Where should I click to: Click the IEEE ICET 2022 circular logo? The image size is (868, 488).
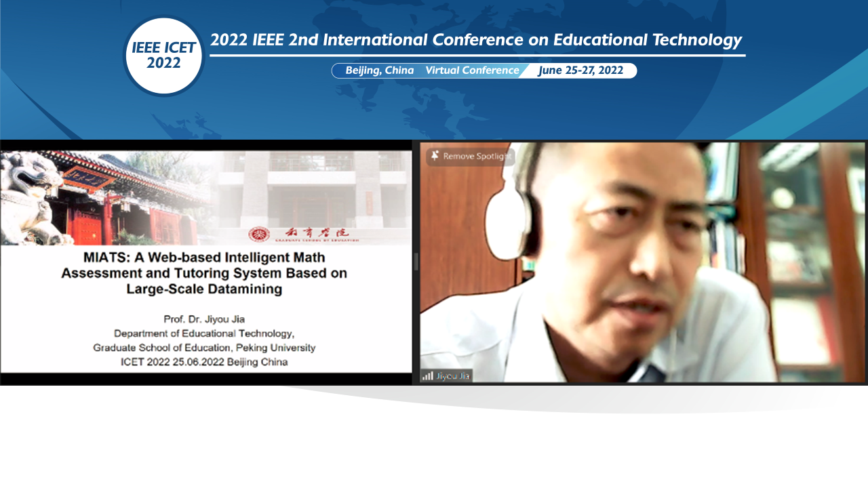pyautogui.click(x=164, y=56)
